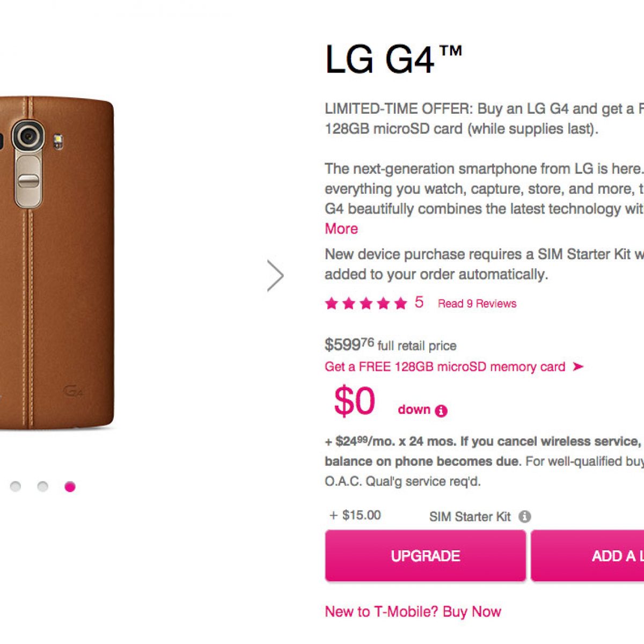644x644 pixels.
Task: Click the leftmost pink rating star
Action: [x=332, y=304]
